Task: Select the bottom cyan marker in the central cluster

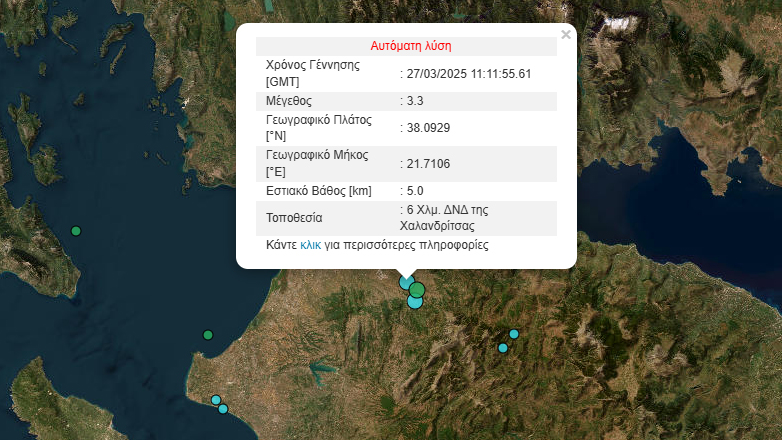Action: pyautogui.click(x=415, y=301)
